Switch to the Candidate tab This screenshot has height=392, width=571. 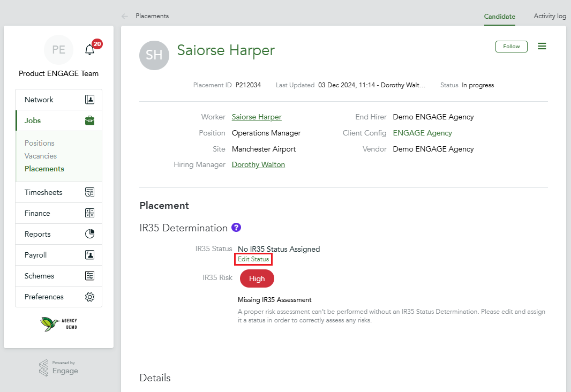pyautogui.click(x=499, y=17)
